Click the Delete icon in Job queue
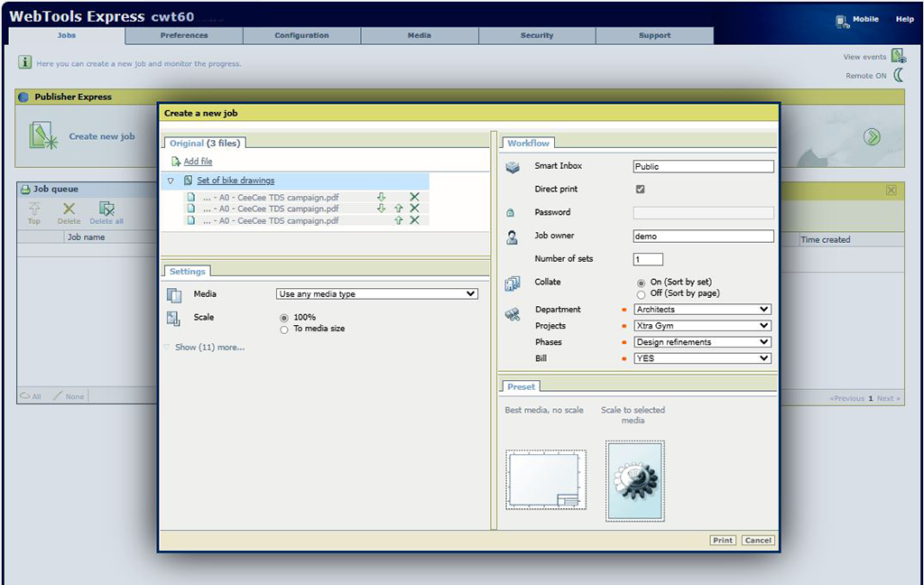 tap(69, 210)
